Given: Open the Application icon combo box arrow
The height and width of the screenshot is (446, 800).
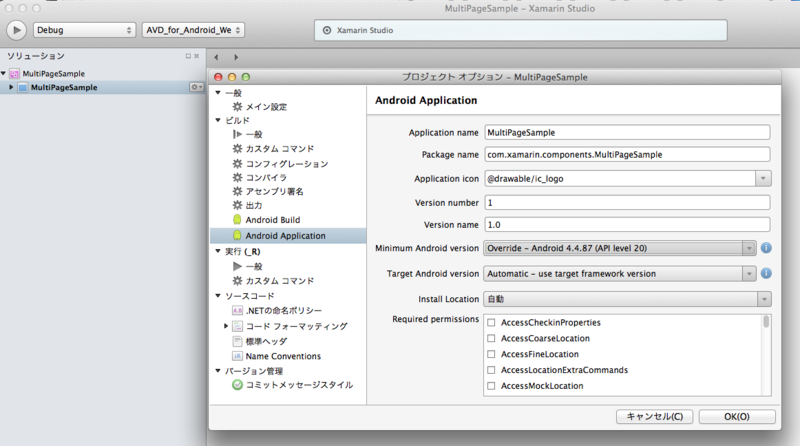Looking at the screenshot, I should tap(763, 179).
